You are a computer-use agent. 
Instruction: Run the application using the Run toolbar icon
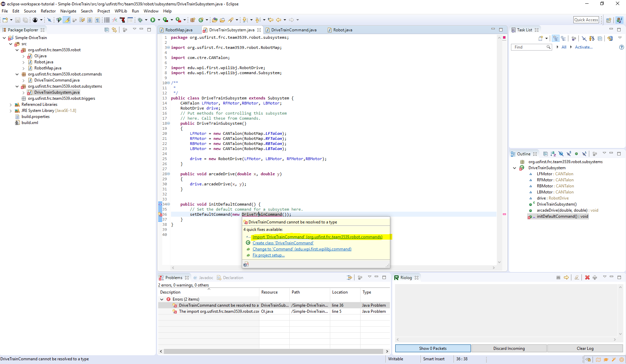click(152, 20)
